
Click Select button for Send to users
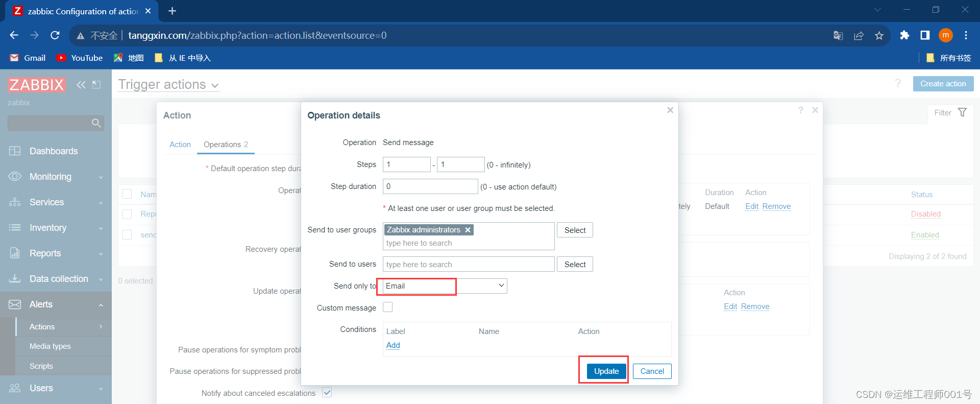[575, 264]
